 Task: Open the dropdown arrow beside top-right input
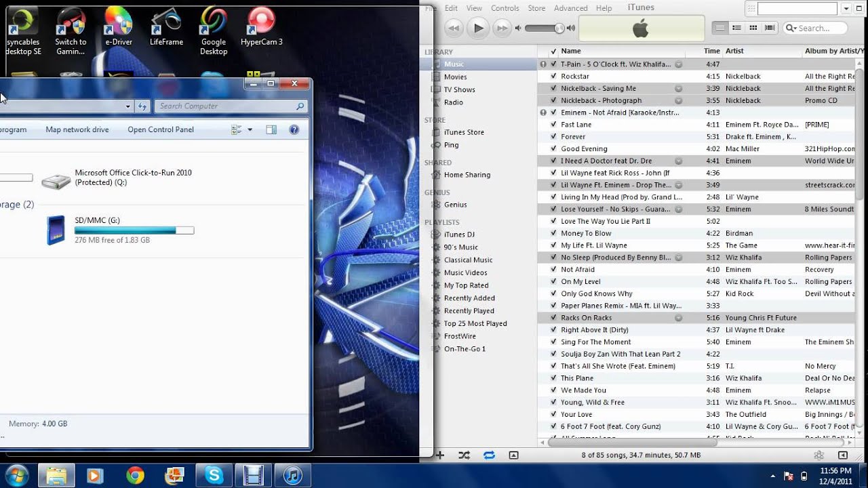[x=846, y=9]
